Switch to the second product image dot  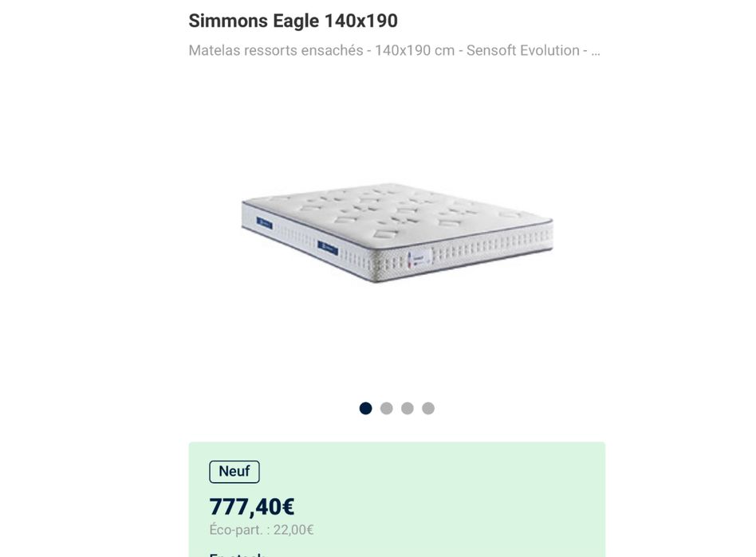tap(387, 408)
